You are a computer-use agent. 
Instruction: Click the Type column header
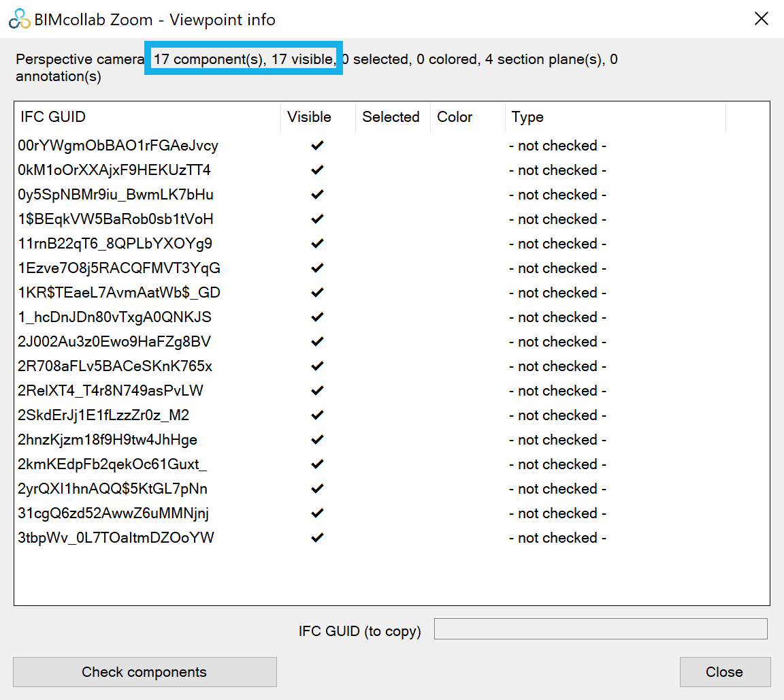point(615,117)
